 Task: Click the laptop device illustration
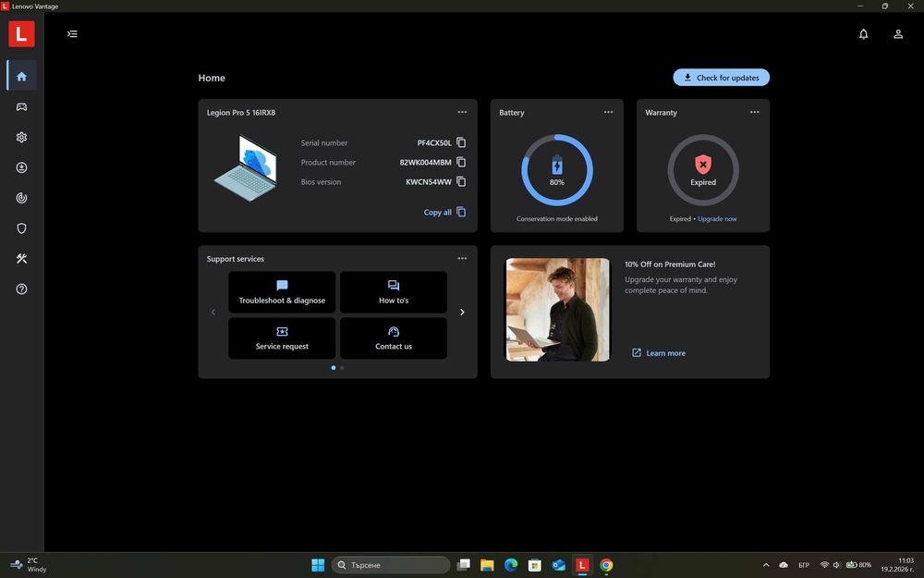pyautogui.click(x=246, y=168)
